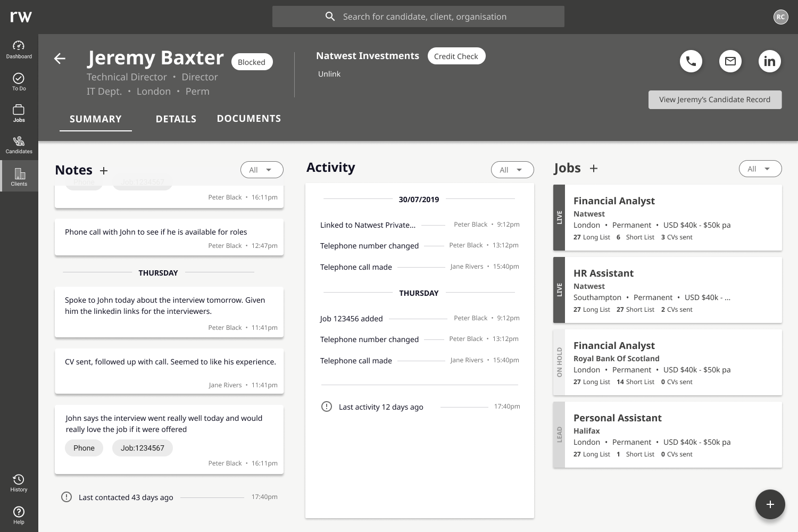Image resolution: width=798 pixels, height=532 pixels.
Task: Click the floating add button
Action: point(770,504)
